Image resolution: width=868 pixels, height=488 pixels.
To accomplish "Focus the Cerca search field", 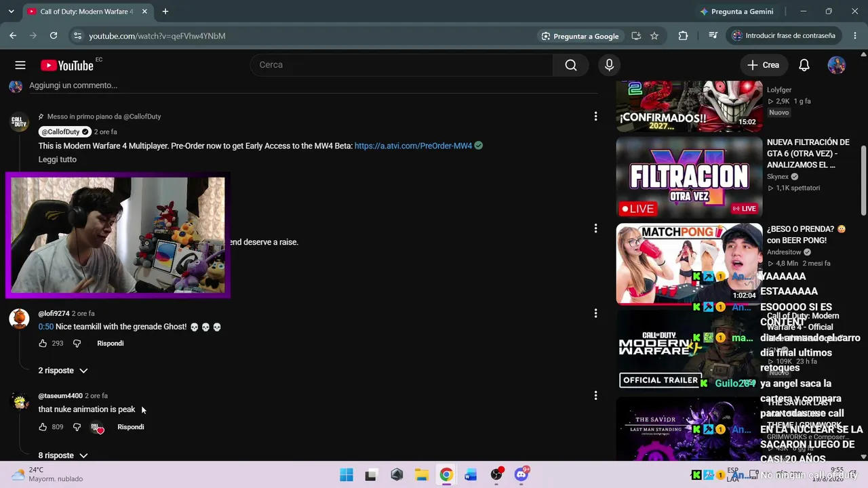I will pyautogui.click(x=401, y=65).
